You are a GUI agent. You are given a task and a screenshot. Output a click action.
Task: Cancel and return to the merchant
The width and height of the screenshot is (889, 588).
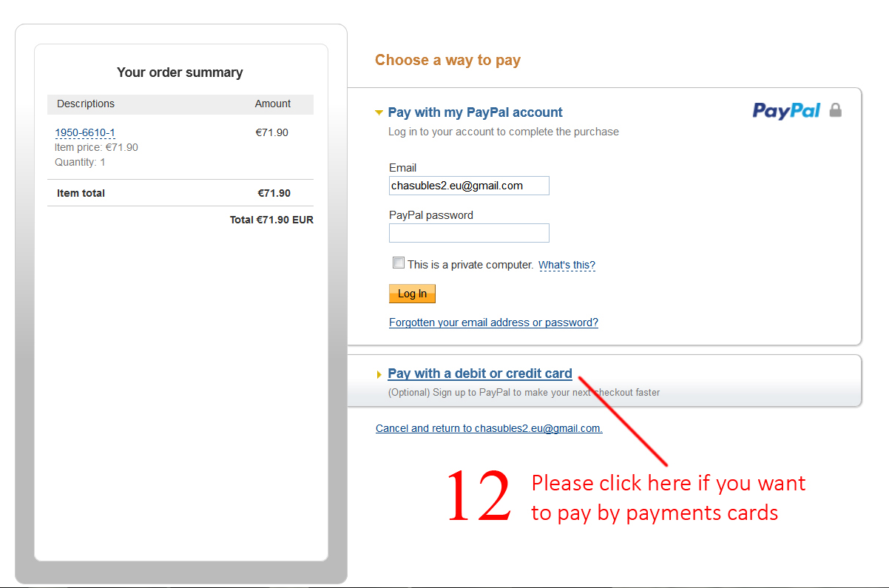click(x=489, y=428)
